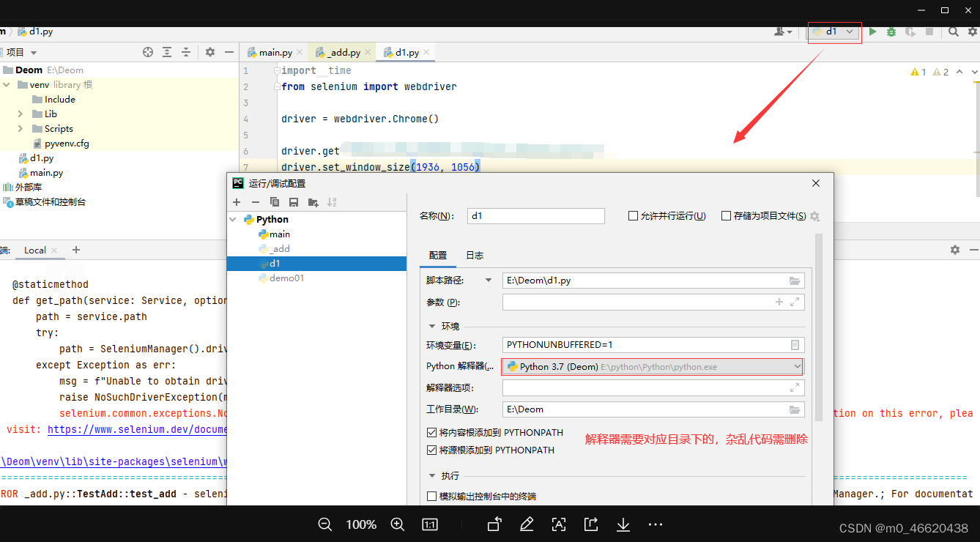Collapse venv folder in project tree

point(7,85)
